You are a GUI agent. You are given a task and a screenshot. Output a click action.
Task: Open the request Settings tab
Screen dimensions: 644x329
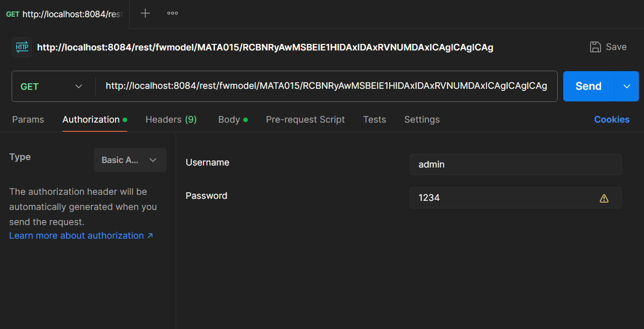click(421, 120)
